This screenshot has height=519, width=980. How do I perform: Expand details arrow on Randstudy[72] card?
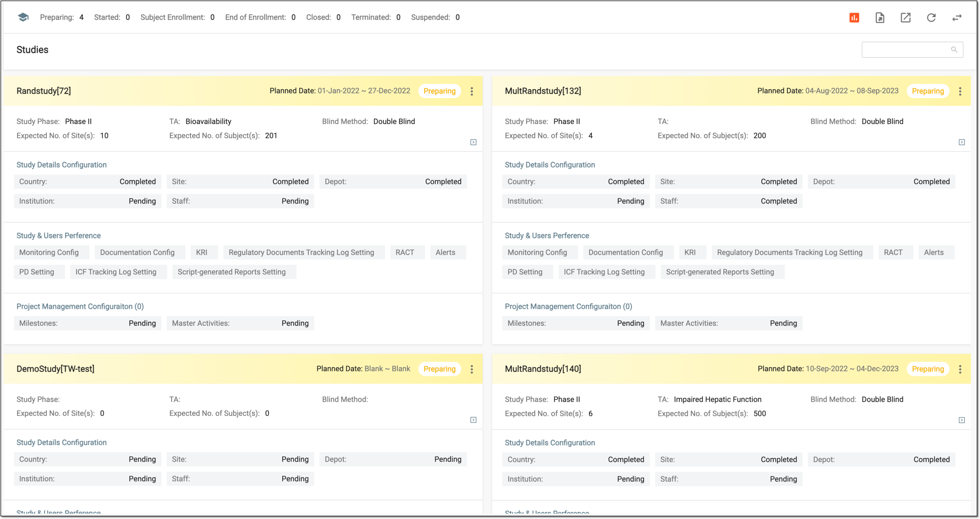point(474,142)
